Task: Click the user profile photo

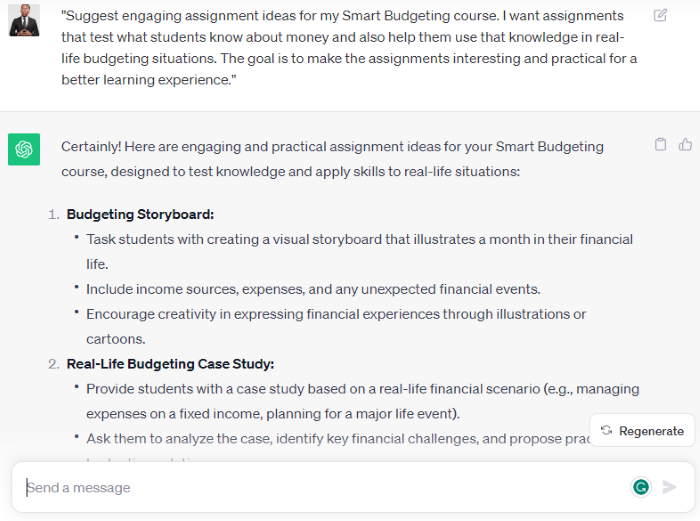Action: click(x=24, y=19)
